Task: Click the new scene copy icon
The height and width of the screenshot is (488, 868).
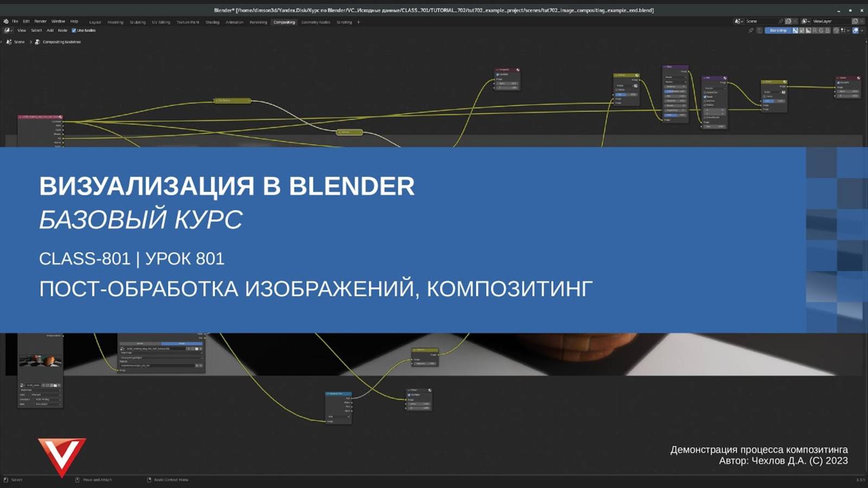Action: (788, 21)
